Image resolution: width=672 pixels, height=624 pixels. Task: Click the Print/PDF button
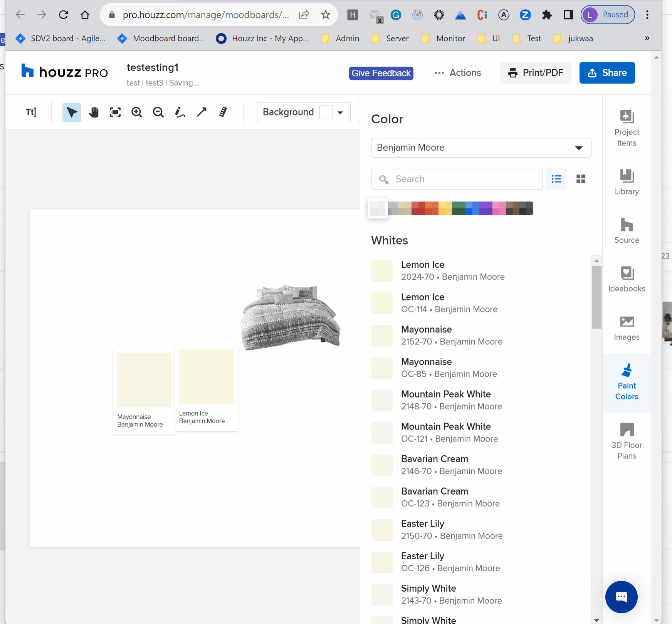click(536, 73)
